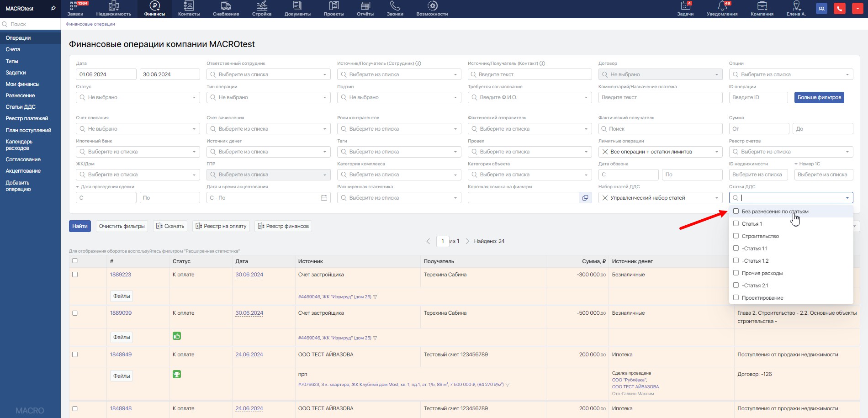The width and height of the screenshot is (868, 418).
Task: Open operation link 1889099
Action: [x=121, y=313]
